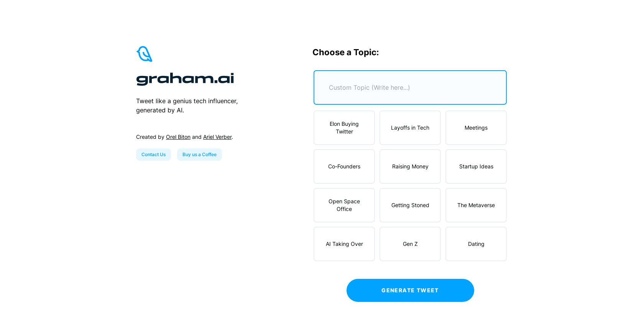Choose the Startup Ideas topic
Viewport: 644px width, 336px height.
[x=476, y=166]
